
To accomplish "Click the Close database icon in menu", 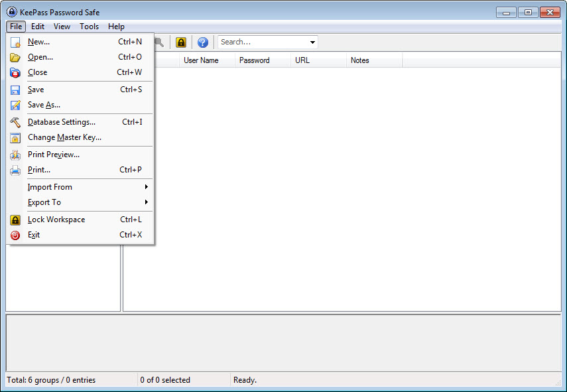I will (15, 73).
